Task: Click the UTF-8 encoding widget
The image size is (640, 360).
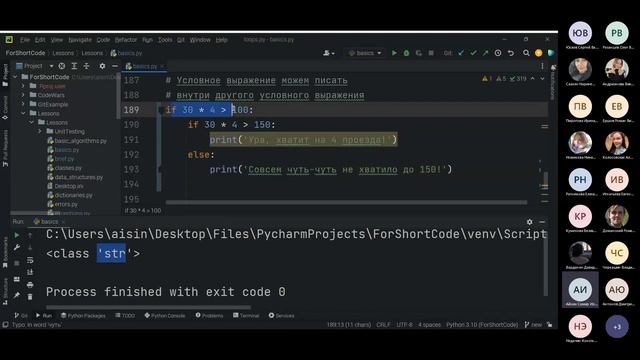Action: (404, 325)
